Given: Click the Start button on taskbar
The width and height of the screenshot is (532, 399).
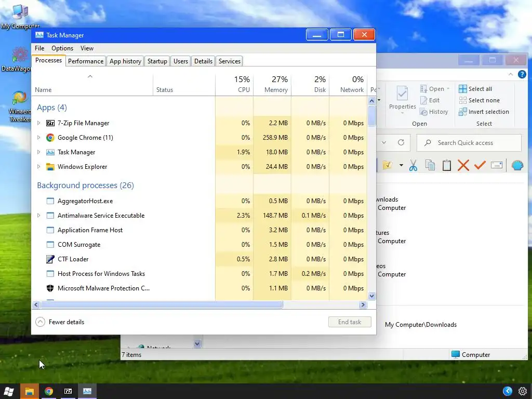Looking at the screenshot, I should (9, 391).
